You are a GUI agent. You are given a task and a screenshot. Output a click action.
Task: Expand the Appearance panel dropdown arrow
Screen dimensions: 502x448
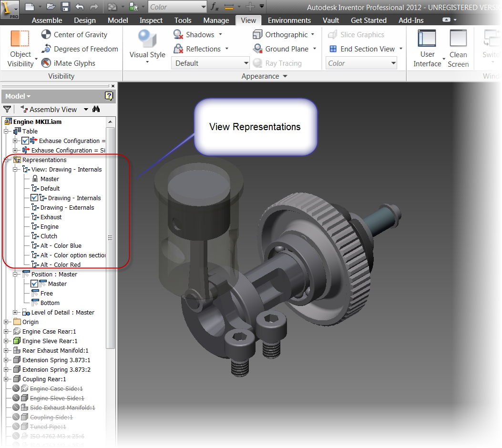pyautogui.click(x=285, y=76)
